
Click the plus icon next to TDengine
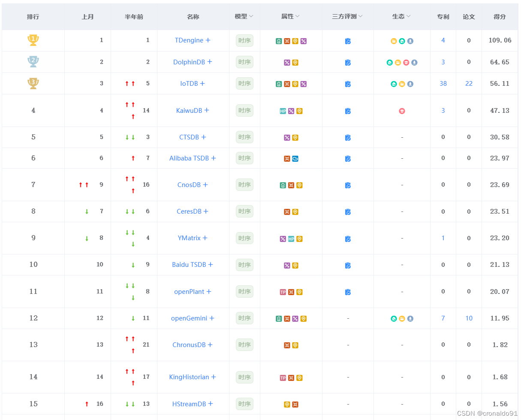[x=208, y=40]
